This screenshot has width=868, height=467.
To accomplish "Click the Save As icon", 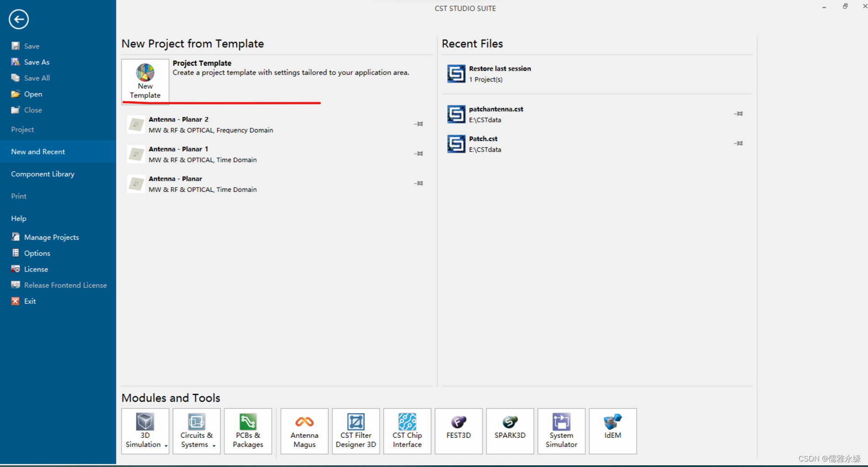I will click(16, 62).
